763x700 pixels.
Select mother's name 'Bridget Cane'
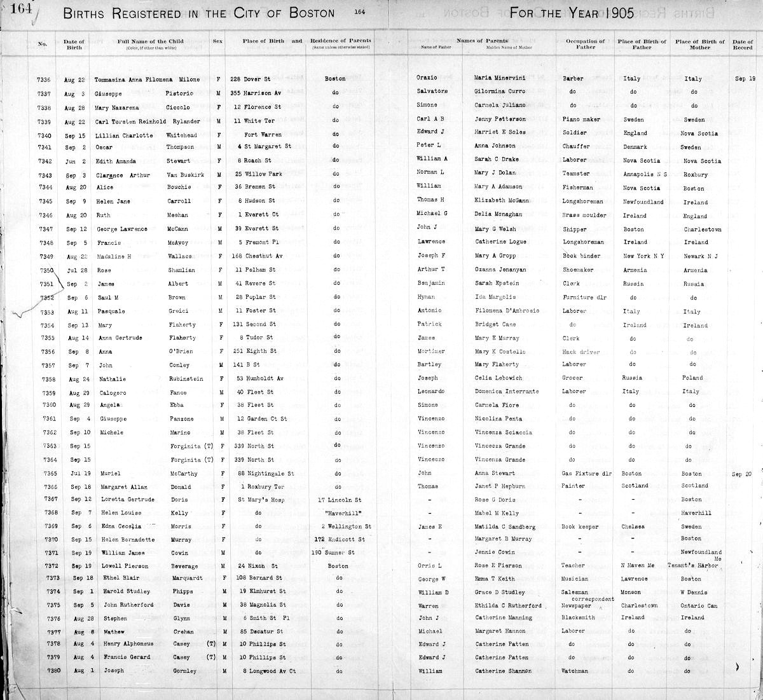495,324
